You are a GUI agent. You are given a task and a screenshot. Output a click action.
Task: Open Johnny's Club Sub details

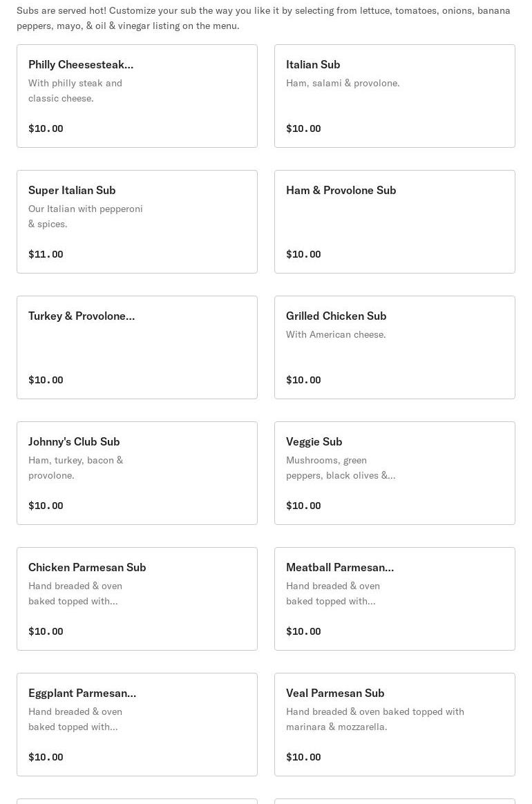coord(137,473)
